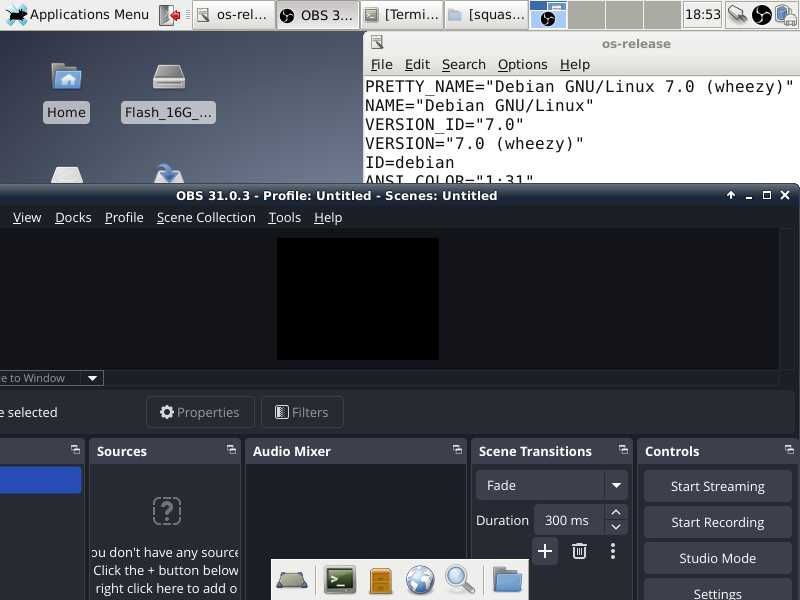The width and height of the screenshot is (800, 600).
Task: Click Start Recording in Controls
Action: 717,522
